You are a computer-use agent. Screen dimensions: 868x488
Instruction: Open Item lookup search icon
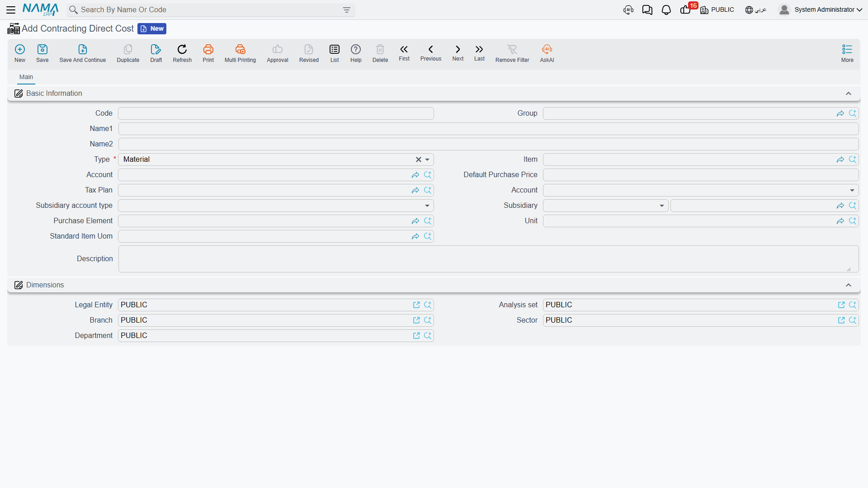(x=853, y=160)
